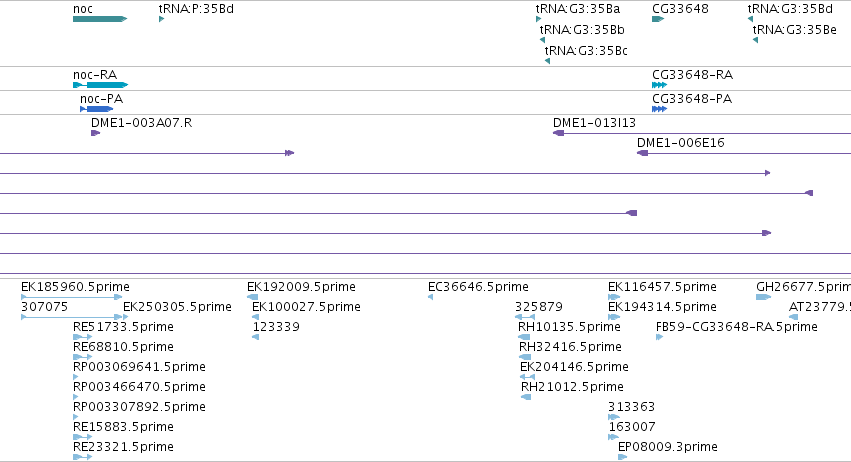Image resolution: width=851 pixels, height=462 pixels.
Task: Open the EK250305.5prime label
Action: [177, 307]
